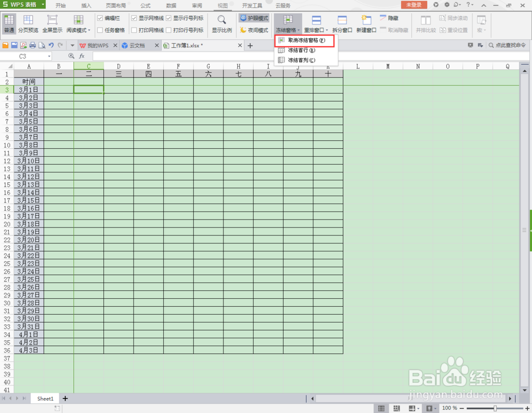
Task: Click inside the formula bar input
Action: point(311,56)
